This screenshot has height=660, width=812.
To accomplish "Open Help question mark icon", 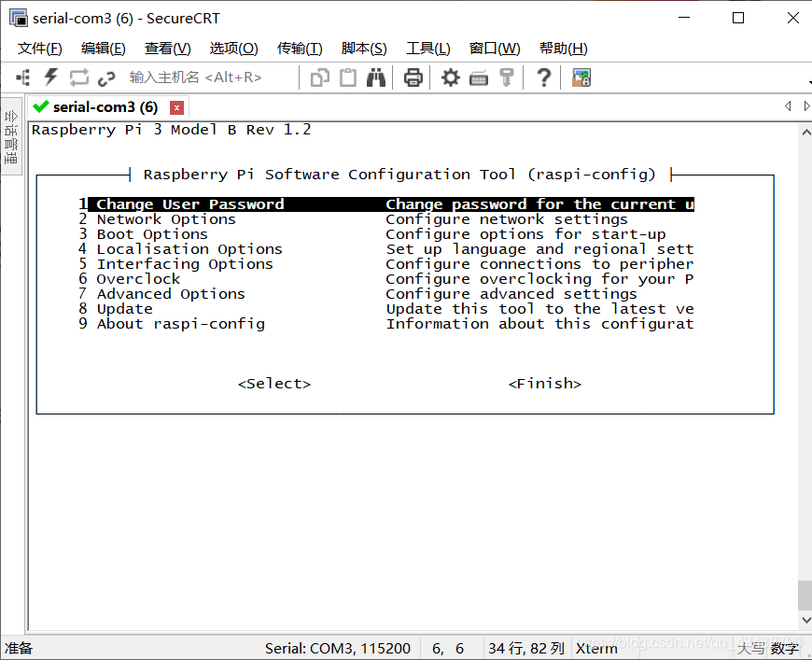I will [x=543, y=77].
